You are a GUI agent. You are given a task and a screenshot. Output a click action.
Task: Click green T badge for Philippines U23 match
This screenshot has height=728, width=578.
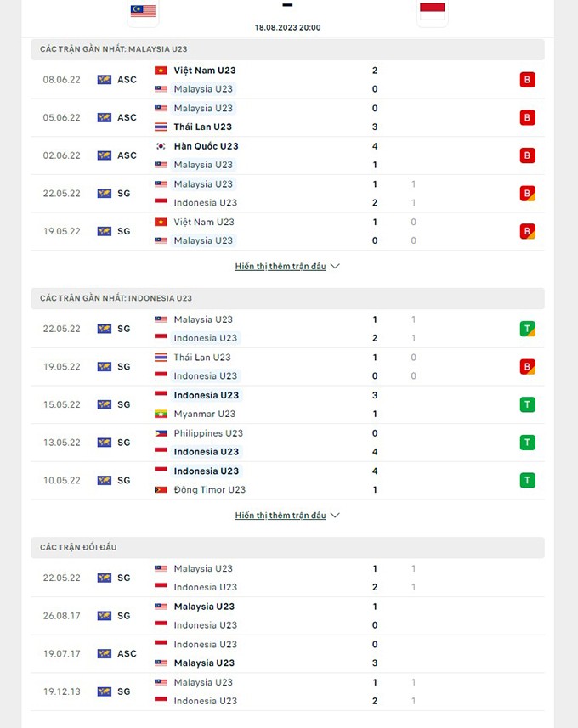528,443
